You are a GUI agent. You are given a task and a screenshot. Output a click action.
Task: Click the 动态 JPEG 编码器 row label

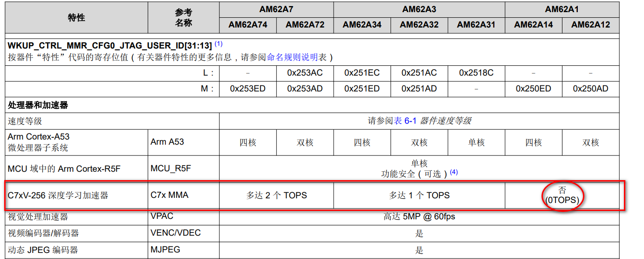pos(43,250)
